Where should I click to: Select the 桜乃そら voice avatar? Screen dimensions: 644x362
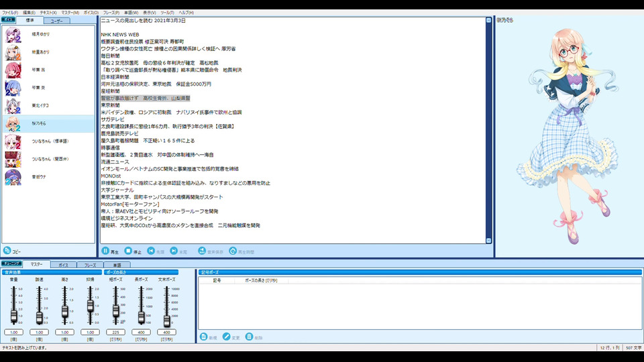pyautogui.click(x=13, y=123)
